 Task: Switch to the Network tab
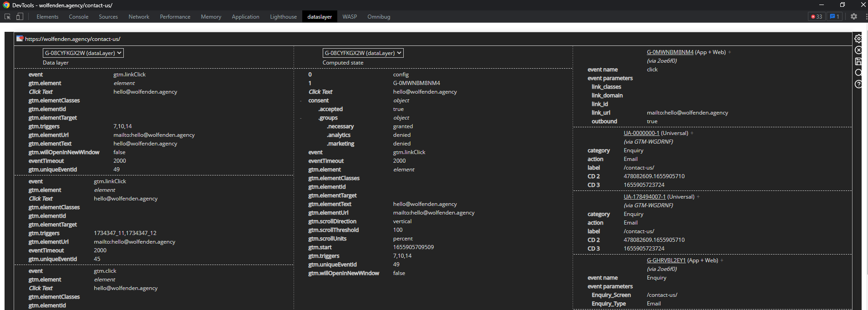coord(139,17)
